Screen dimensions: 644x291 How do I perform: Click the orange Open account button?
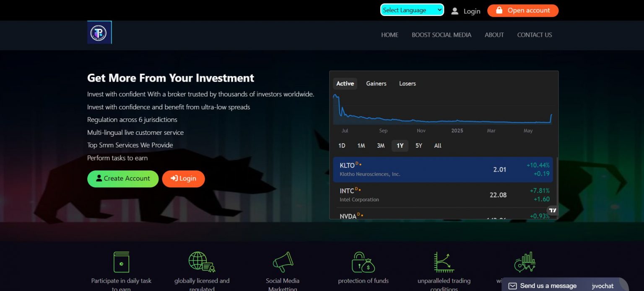pyautogui.click(x=523, y=10)
